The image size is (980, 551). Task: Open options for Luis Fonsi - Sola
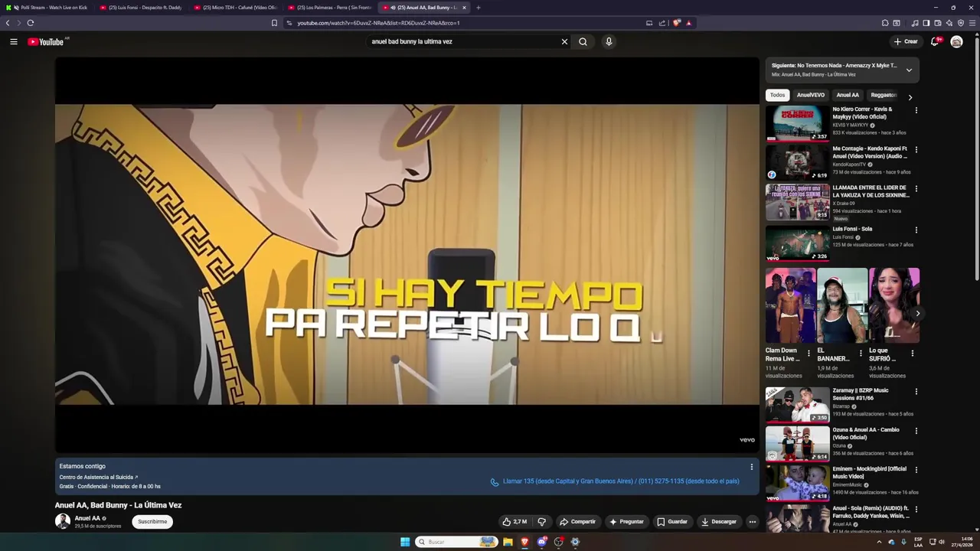(916, 230)
